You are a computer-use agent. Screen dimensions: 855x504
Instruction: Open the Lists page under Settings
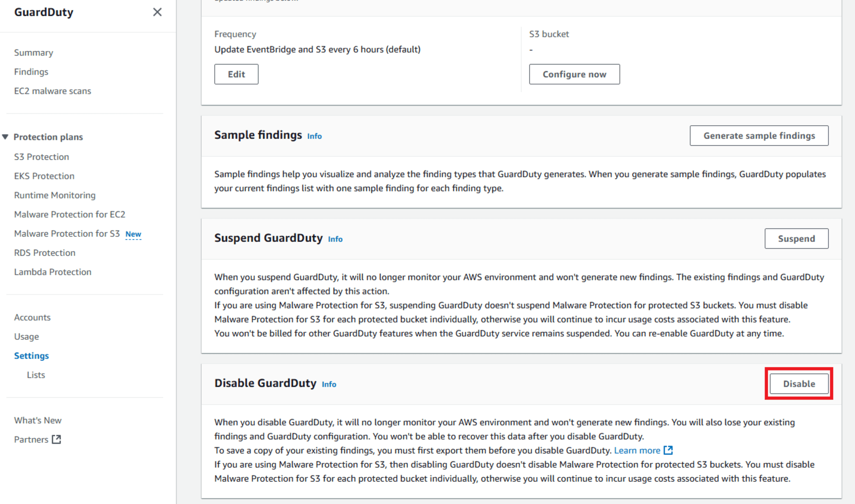coord(36,375)
